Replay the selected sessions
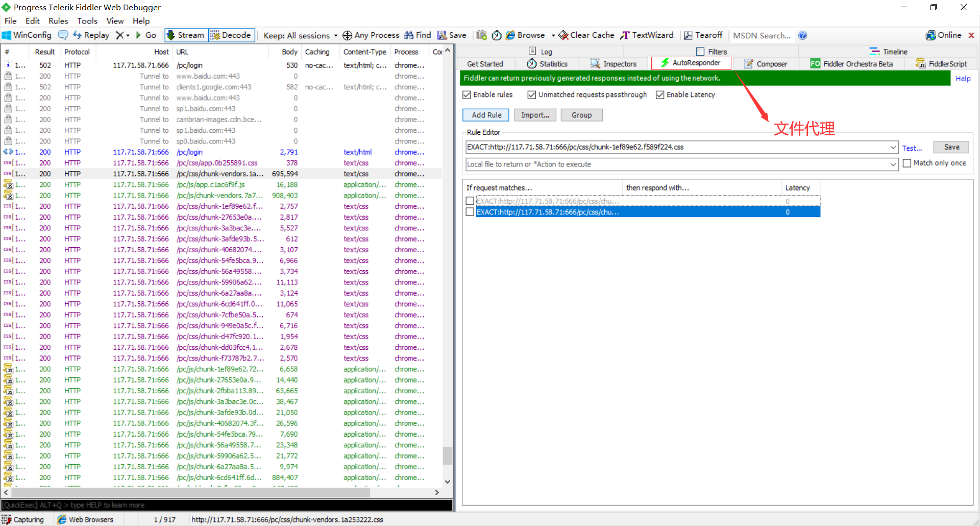The image size is (980, 526). click(x=91, y=35)
